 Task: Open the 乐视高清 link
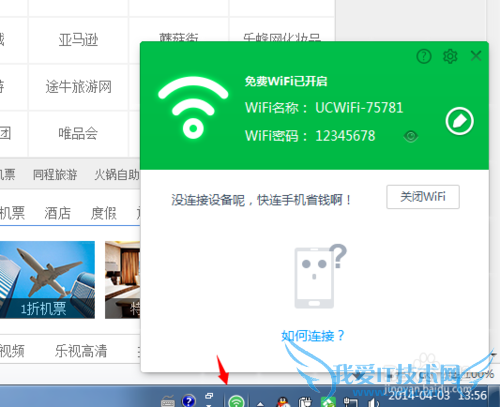pyautogui.click(x=81, y=351)
